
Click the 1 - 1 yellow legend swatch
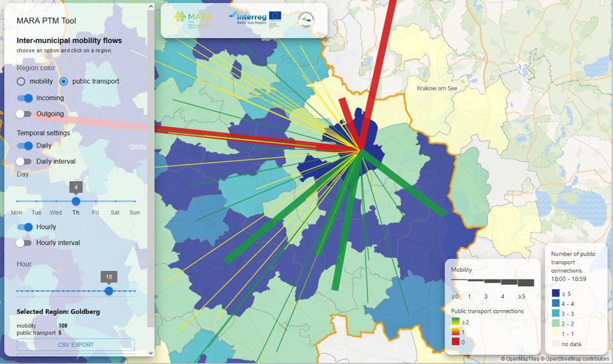pos(556,334)
